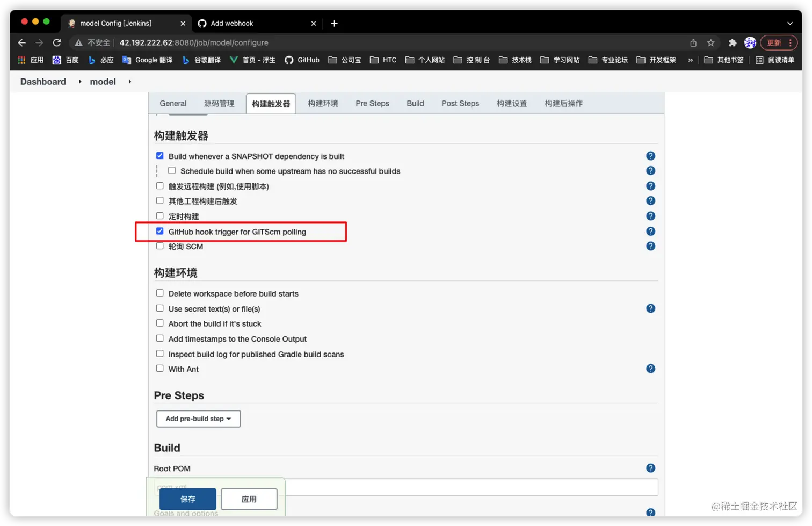Switch to the Post Steps tab
The width and height of the screenshot is (812, 526).
click(x=460, y=103)
